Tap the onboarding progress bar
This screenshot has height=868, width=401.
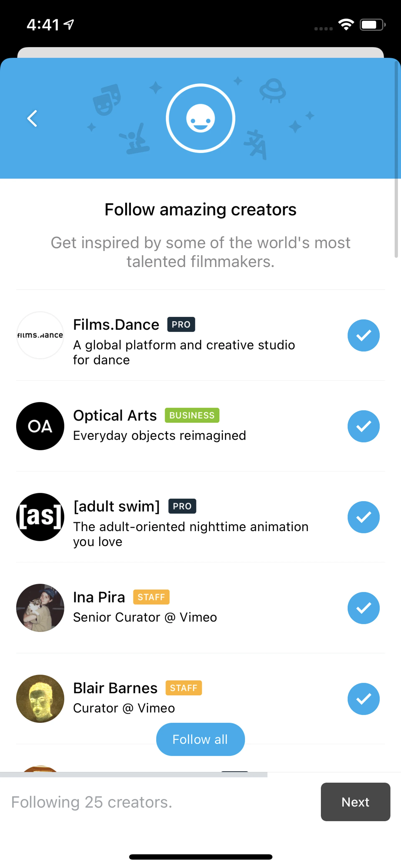133,775
